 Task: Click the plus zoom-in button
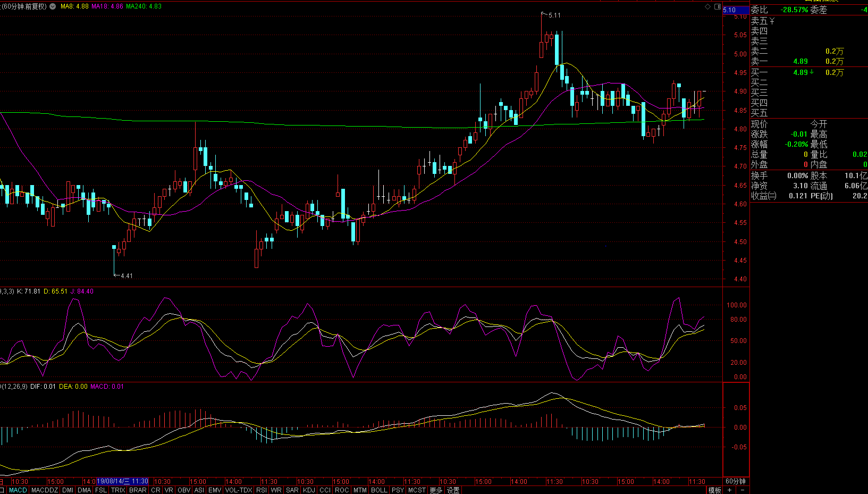(729, 490)
